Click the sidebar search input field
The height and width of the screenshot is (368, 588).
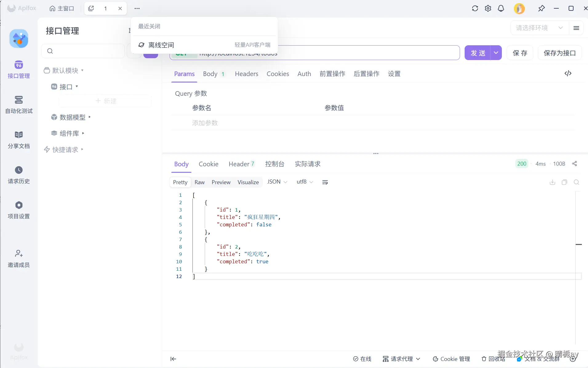(x=83, y=51)
